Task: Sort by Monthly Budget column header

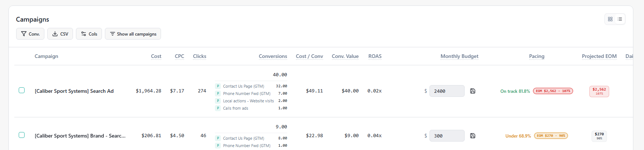Action: click(x=459, y=56)
